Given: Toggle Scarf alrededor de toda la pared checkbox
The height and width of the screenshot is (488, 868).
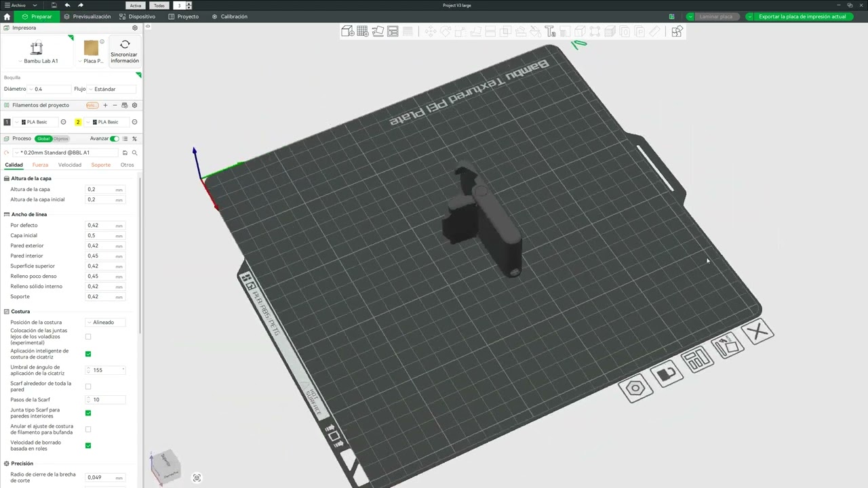Looking at the screenshot, I should point(88,386).
